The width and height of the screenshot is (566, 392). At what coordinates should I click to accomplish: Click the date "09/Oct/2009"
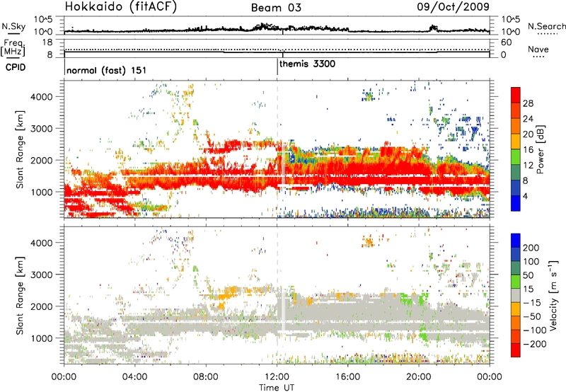coord(453,6)
